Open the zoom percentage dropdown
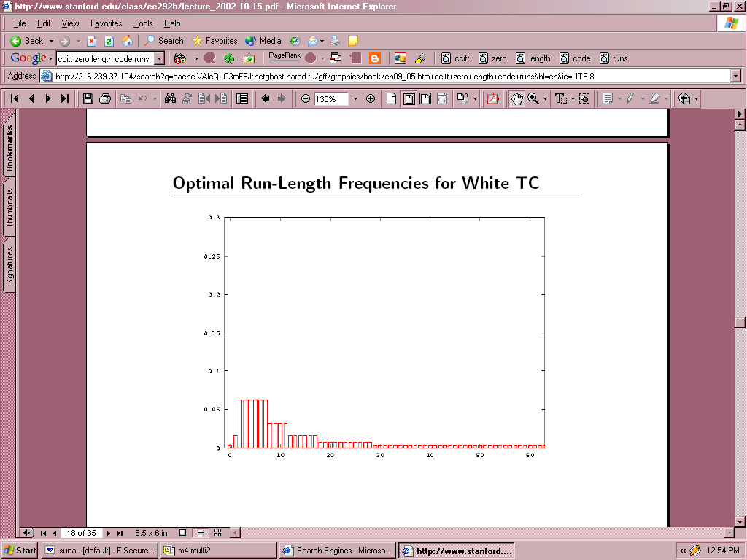The height and width of the screenshot is (560, 747). click(355, 98)
